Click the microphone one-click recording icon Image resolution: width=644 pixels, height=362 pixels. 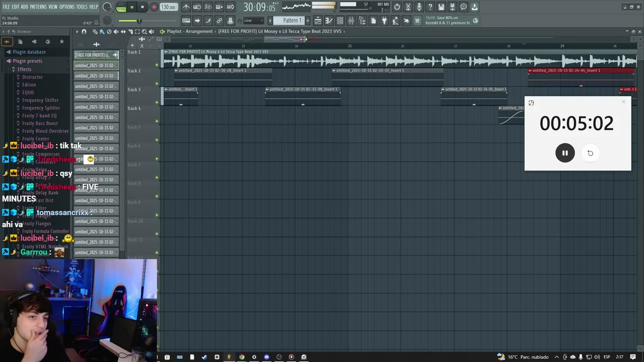pos(419,7)
